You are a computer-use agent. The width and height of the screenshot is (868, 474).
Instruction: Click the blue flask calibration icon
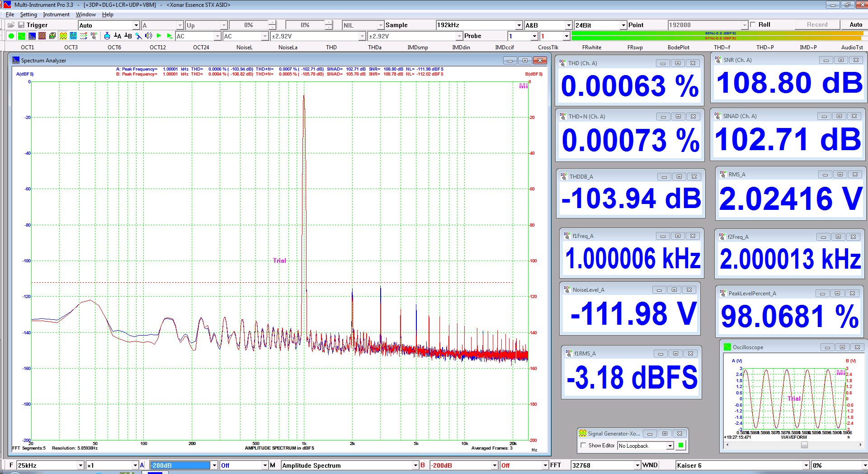[x=107, y=36]
